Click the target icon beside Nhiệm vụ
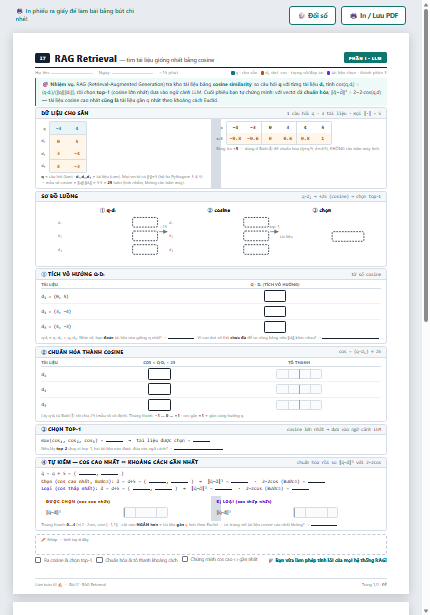 coord(45,84)
